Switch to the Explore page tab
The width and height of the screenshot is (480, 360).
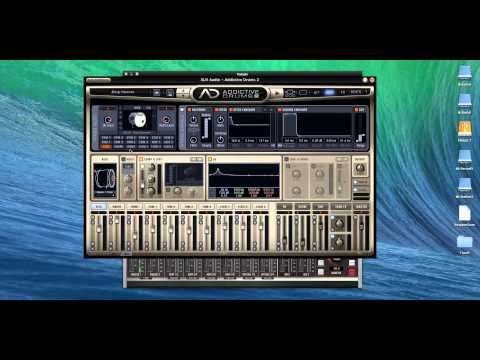point(303,92)
